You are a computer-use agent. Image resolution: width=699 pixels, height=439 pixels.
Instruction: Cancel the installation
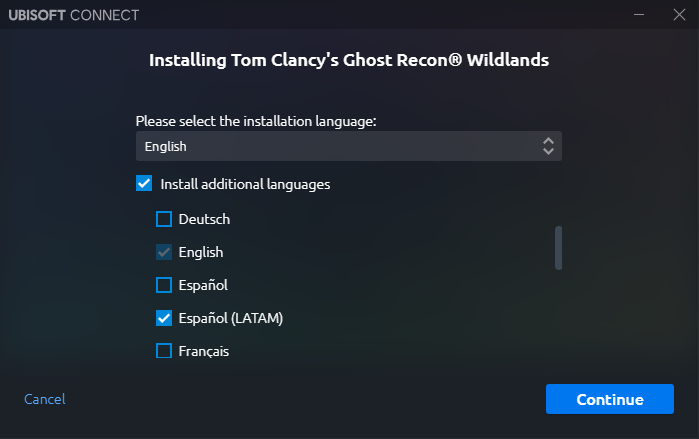[x=45, y=399]
